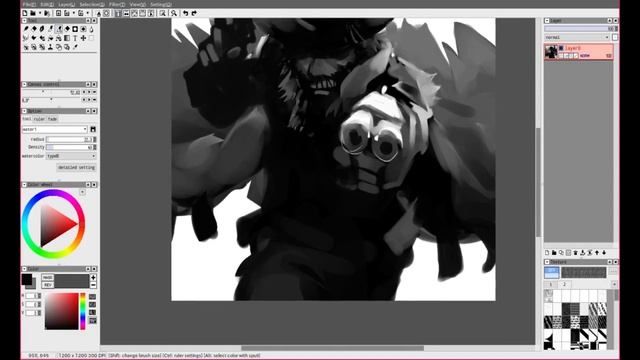Select the gradient tool in Tool panel
Viewport: 640px width, 360px height.
67,38
